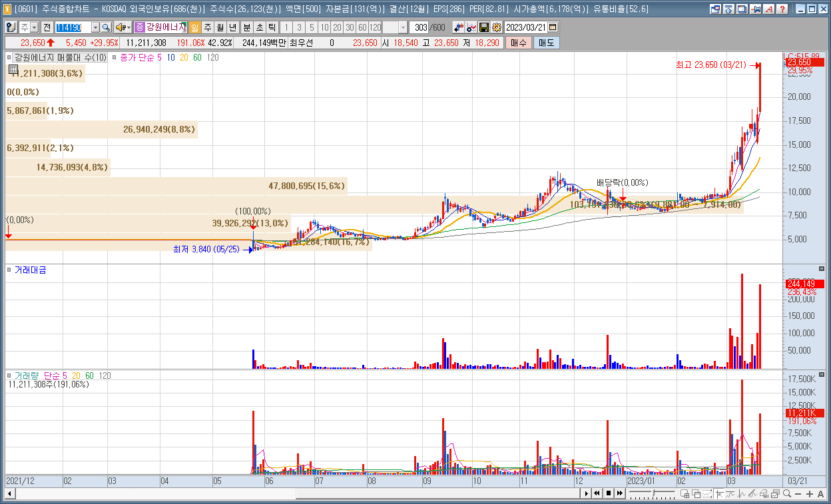The image size is (831, 504).
Task: Click the 매수 buy button
Action: click(x=519, y=43)
